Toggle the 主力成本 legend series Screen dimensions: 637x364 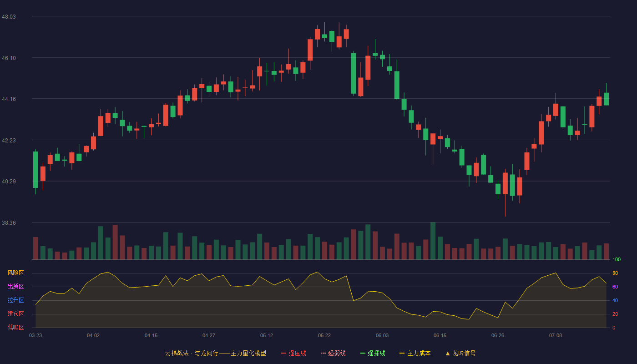(415, 353)
